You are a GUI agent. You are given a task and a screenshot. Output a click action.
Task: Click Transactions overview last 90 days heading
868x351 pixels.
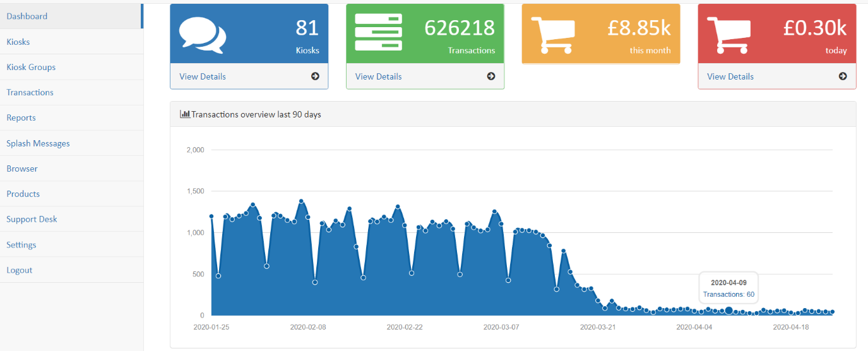click(256, 114)
